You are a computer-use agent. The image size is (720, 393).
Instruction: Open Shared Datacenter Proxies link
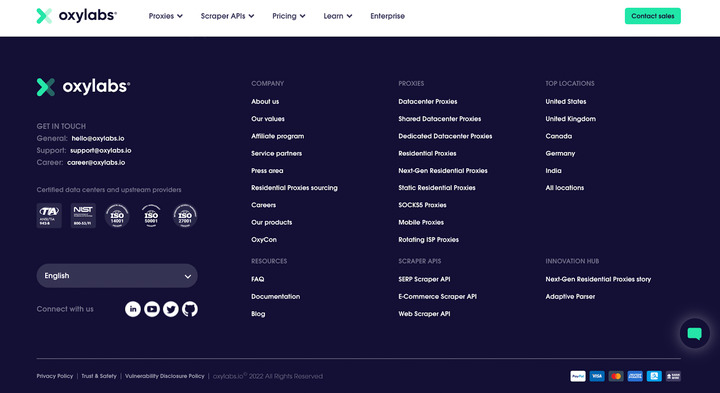point(439,119)
